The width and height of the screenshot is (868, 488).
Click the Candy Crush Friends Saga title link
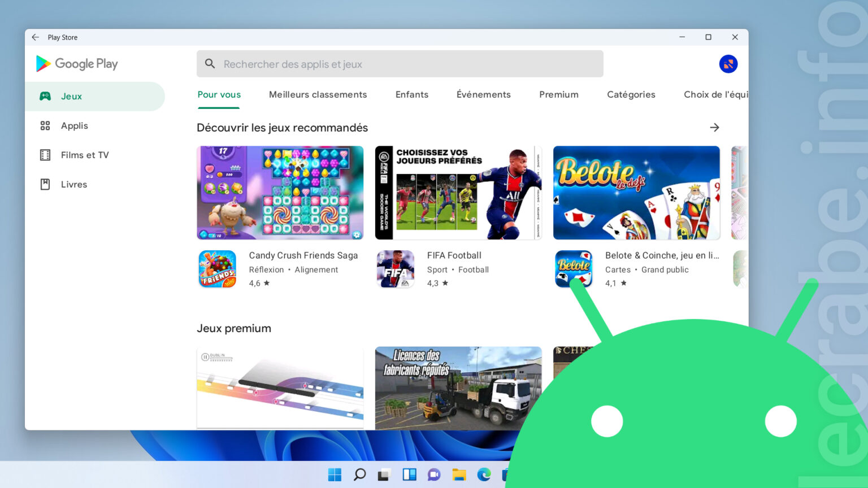[303, 255]
